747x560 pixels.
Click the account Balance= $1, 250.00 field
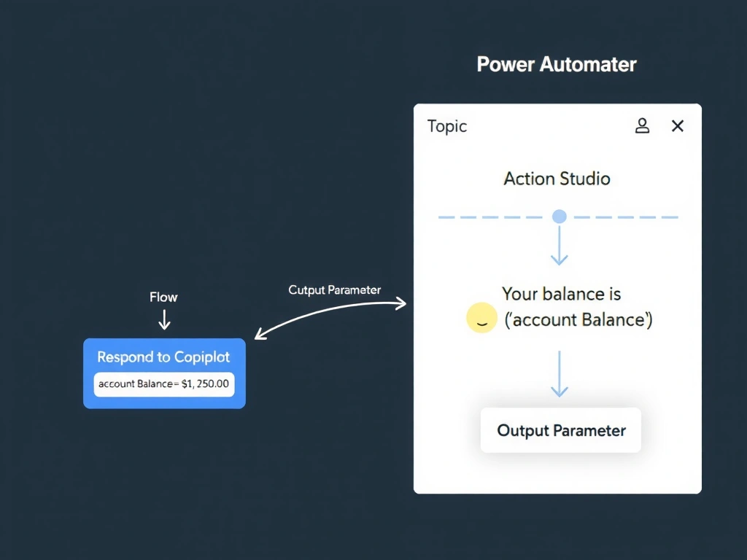click(x=164, y=384)
